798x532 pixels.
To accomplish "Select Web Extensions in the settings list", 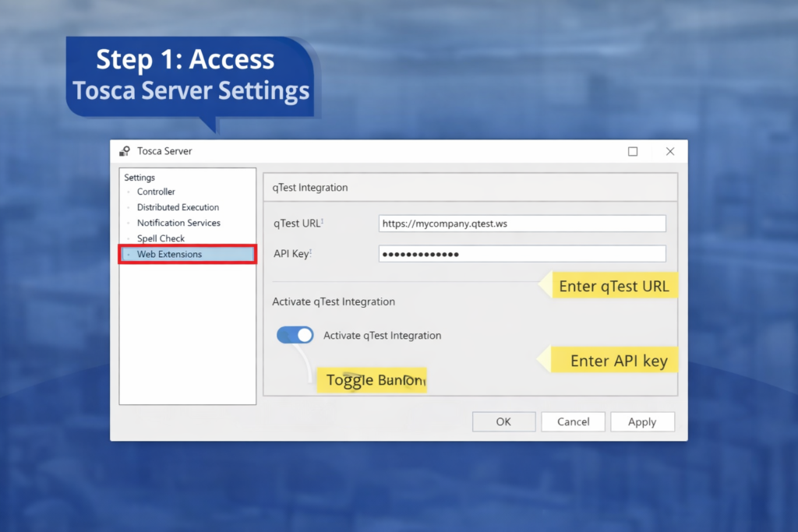I will click(x=168, y=254).
